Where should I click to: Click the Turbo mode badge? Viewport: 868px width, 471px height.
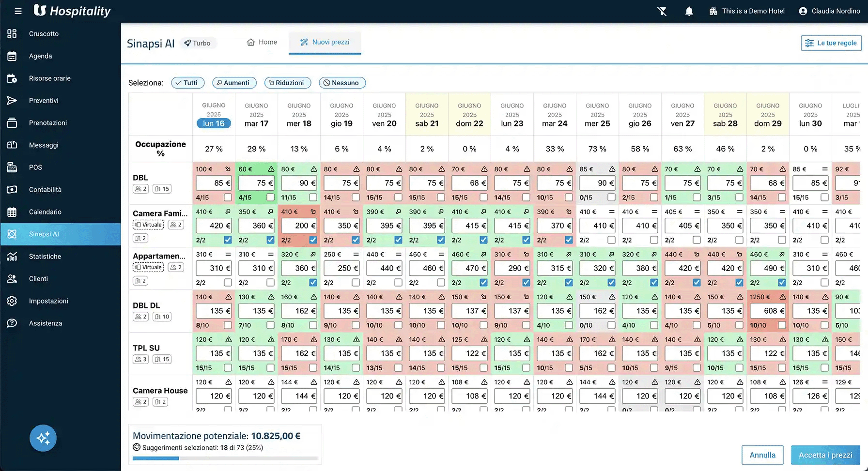197,43
